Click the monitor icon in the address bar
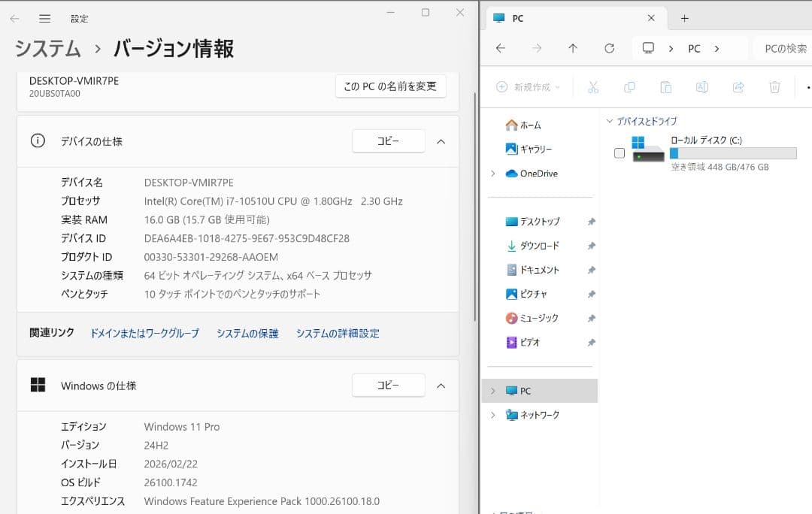Image resolution: width=812 pixels, height=514 pixels. (648, 48)
